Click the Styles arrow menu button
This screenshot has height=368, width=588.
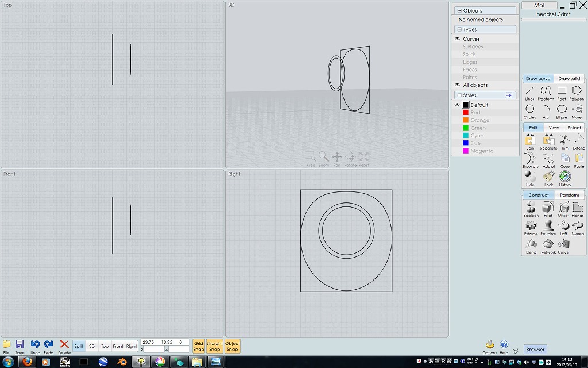pyautogui.click(x=509, y=95)
